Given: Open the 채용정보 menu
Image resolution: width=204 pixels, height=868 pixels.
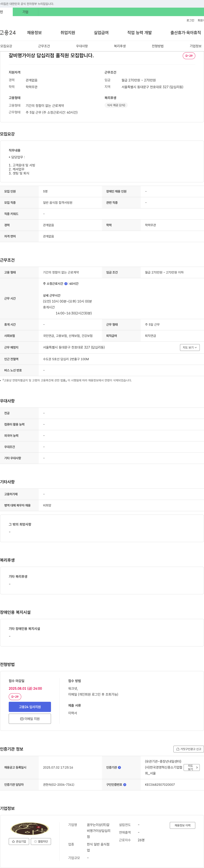Looking at the screenshot, I should coord(34,33).
